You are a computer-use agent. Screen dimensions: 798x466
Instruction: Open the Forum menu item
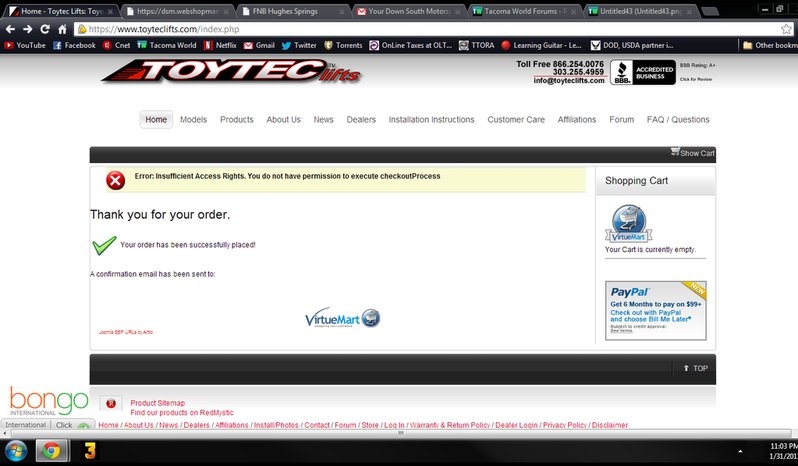tap(621, 120)
